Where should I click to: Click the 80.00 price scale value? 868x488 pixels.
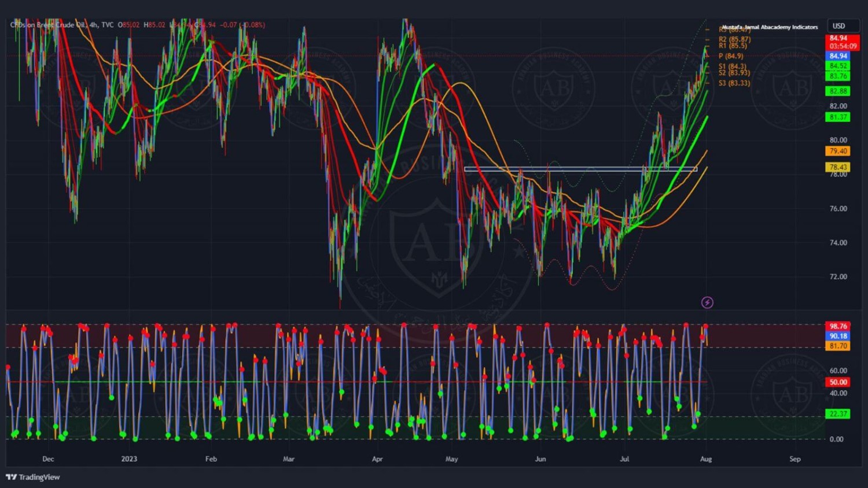pos(838,140)
